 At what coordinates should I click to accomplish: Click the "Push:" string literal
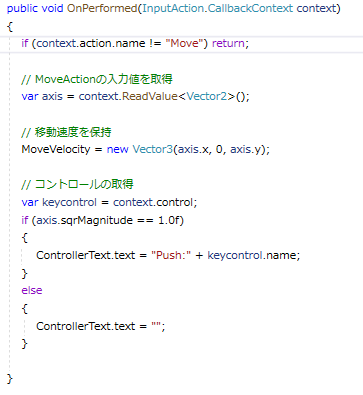pyautogui.click(x=171, y=255)
